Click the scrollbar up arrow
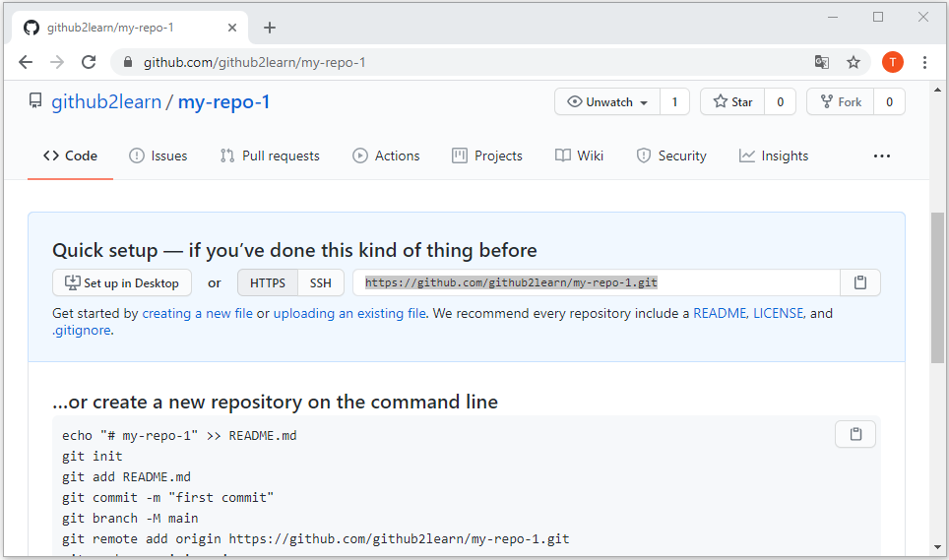Viewport: 949px width, 560px height. pos(937,91)
